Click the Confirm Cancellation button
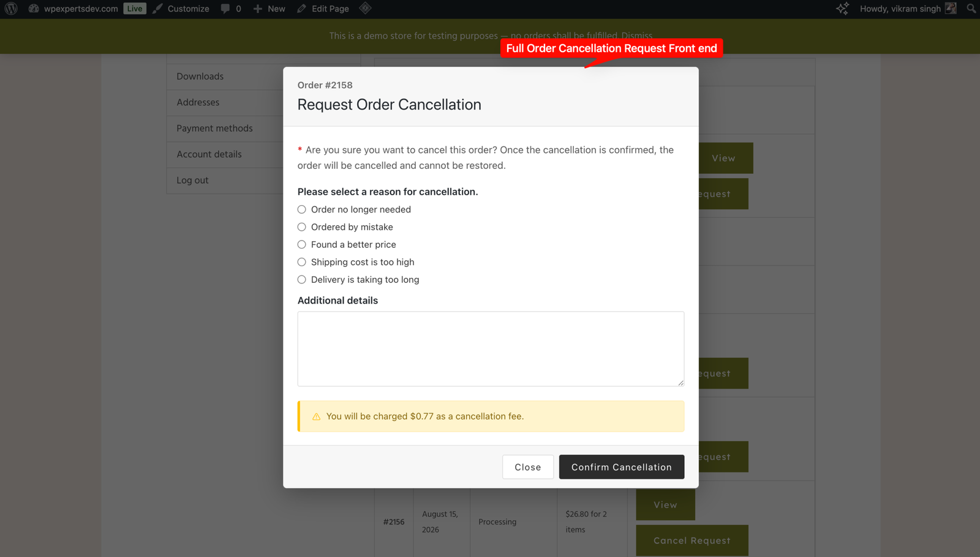The width and height of the screenshot is (980, 557). coord(622,467)
